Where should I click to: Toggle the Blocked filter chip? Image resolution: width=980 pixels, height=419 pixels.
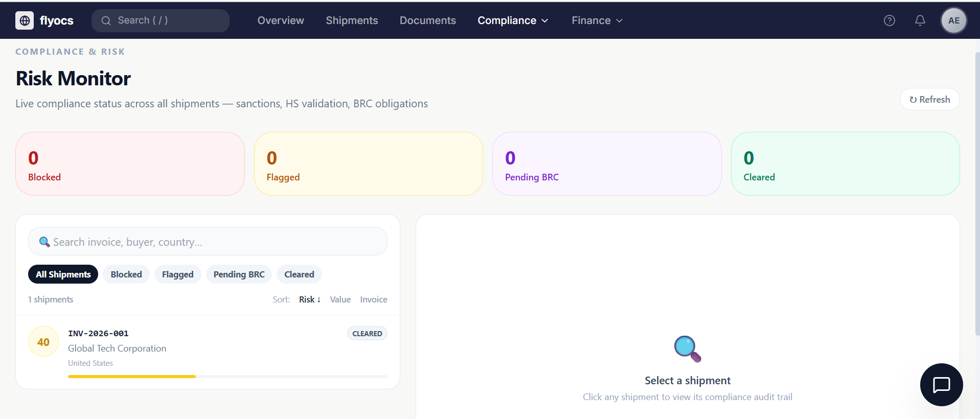(x=126, y=274)
